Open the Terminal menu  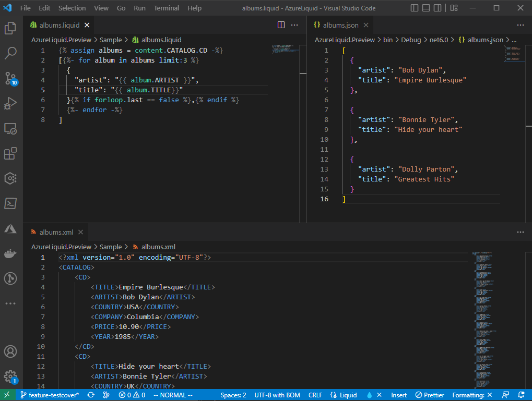pyautogui.click(x=166, y=8)
